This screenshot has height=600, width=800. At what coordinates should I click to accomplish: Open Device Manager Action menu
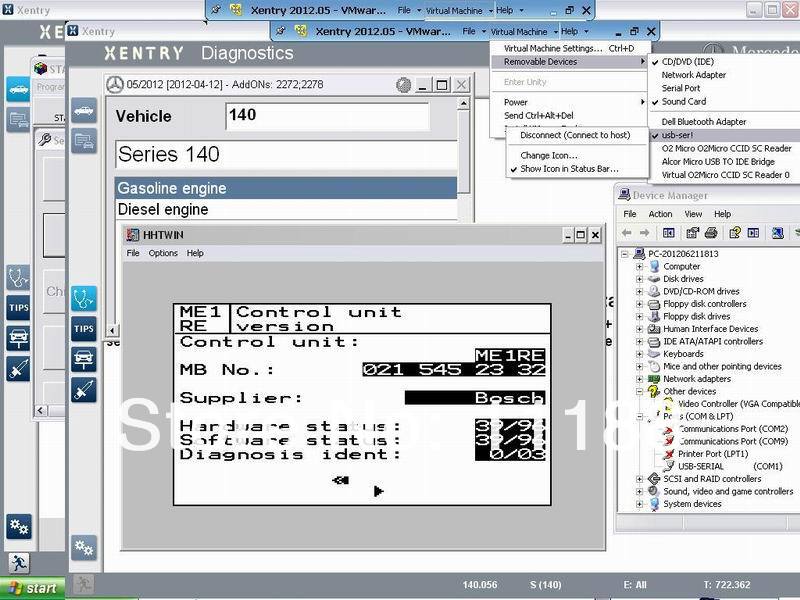coord(660,214)
